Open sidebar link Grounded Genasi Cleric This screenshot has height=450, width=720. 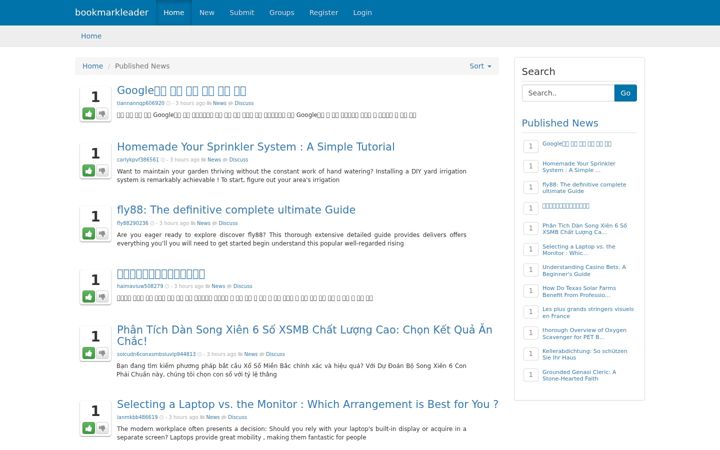[579, 375]
